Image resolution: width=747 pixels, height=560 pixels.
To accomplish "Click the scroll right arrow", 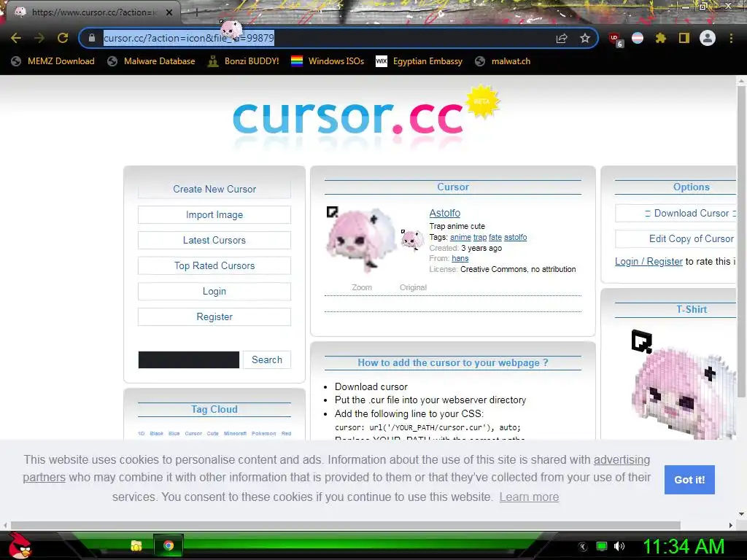I will [x=731, y=525].
